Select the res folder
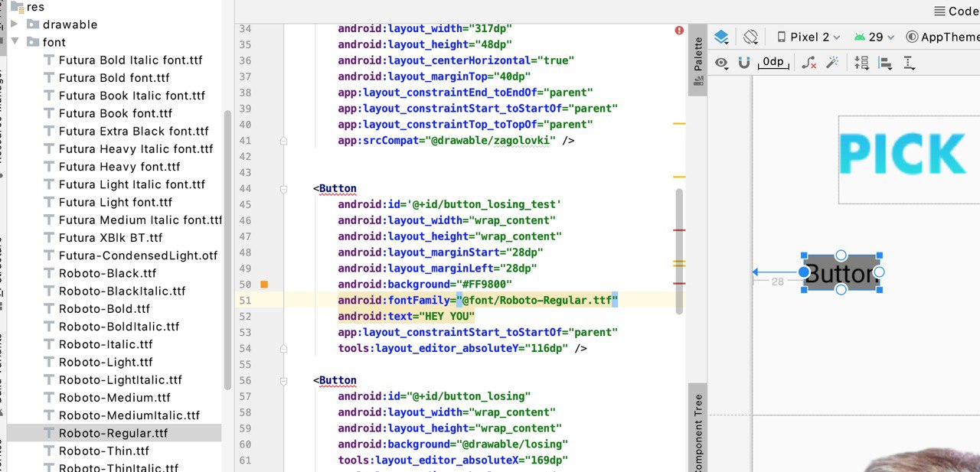The image size is (980, 472). [x=35, y=7]
